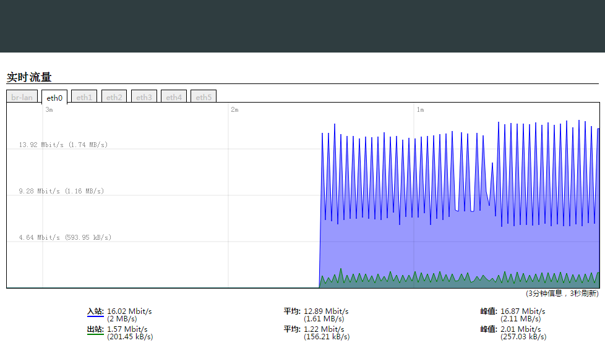Click the inbound peak 16.87 Mbit/s
605x364 pixels.
[x=523, y=311]
